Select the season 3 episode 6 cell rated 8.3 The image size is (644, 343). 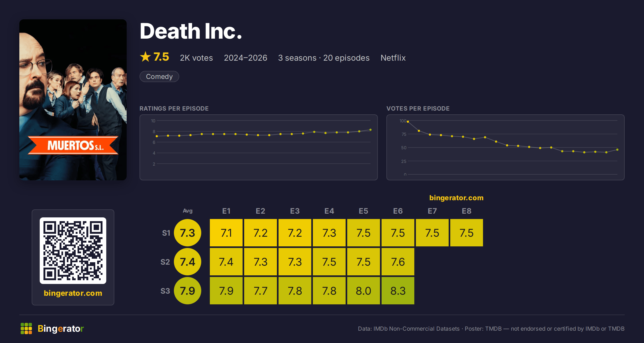pyautogui.click(x=398, y=291)
